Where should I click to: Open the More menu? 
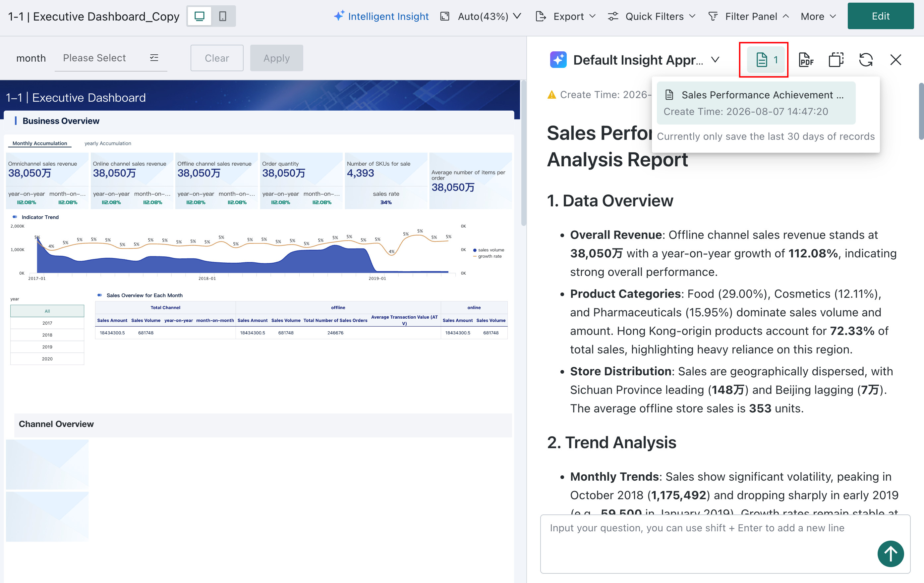click(x=818, y=16)
